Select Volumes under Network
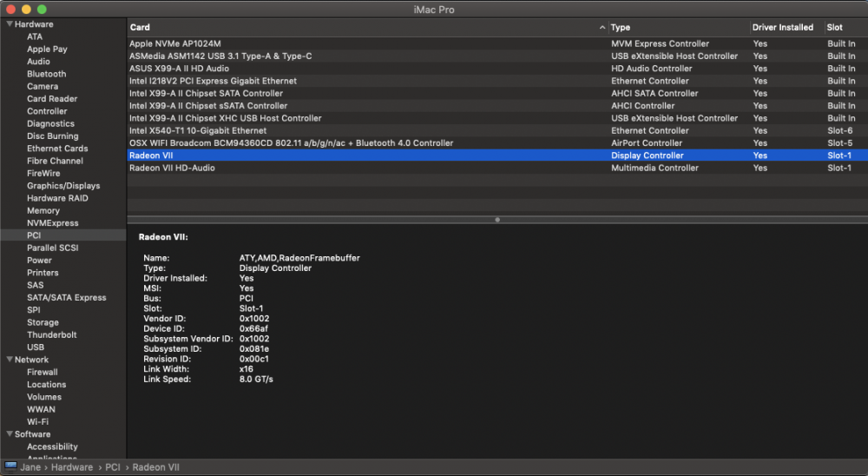Screen dimensions: 868x476 point(44,397)
